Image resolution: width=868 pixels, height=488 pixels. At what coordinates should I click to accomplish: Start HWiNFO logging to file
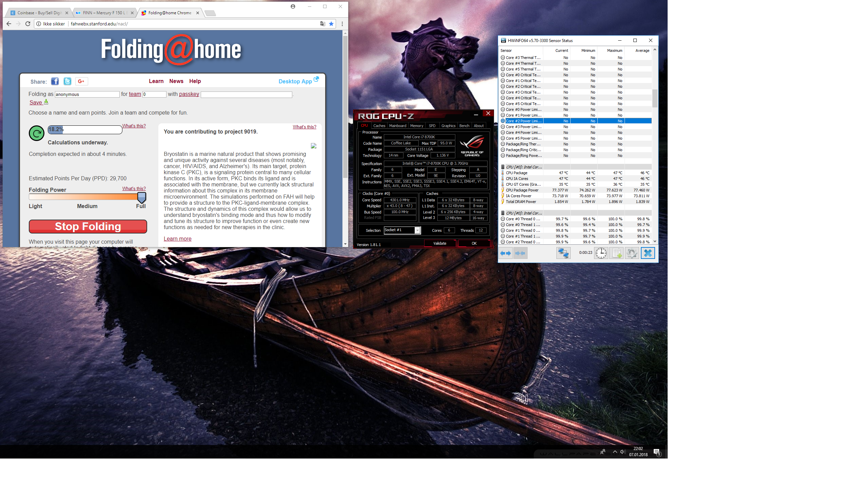(x=616, y=253)
